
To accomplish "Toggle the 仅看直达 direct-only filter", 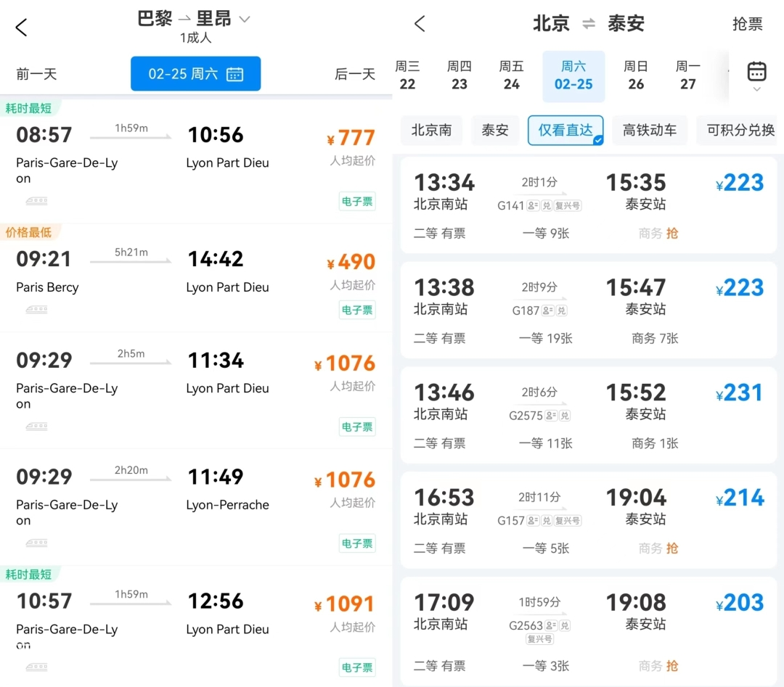I will pyautogui.click(x=565, y=131).
